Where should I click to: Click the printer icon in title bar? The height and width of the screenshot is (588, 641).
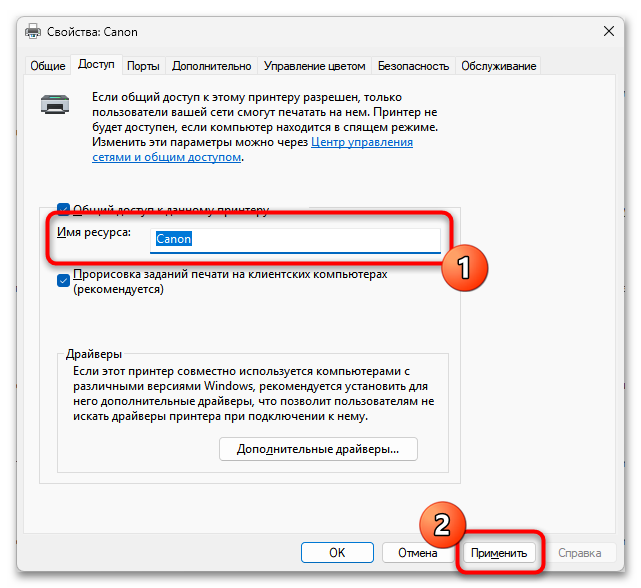[x=33, y=31]
